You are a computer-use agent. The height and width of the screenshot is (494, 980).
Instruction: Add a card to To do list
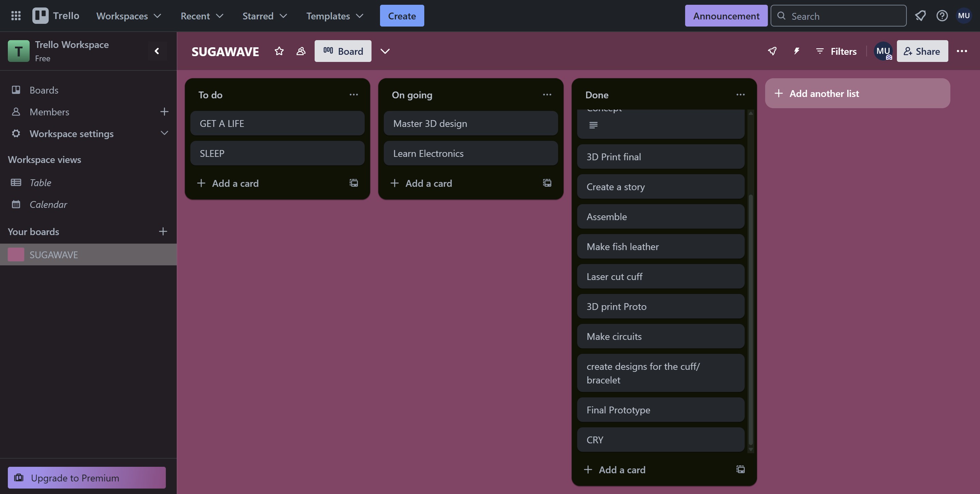(266, 183)
